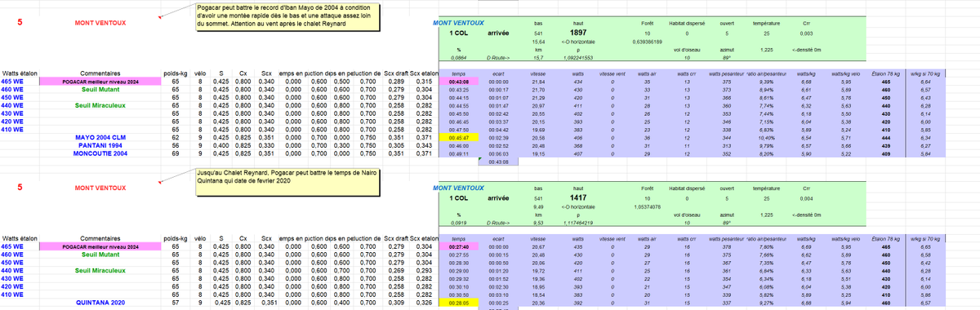The width and height of the screenshot is (980, 310).
Task: Select Pantani's time 00:46:00
Action: click(x=459, y=146)
